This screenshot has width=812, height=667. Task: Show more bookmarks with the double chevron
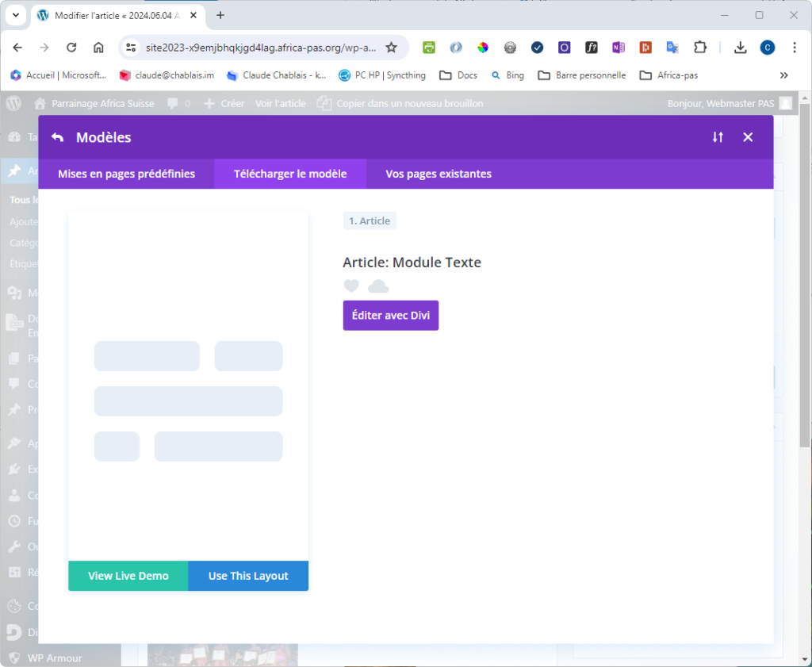pyautogui.click(x=784, y=75)
